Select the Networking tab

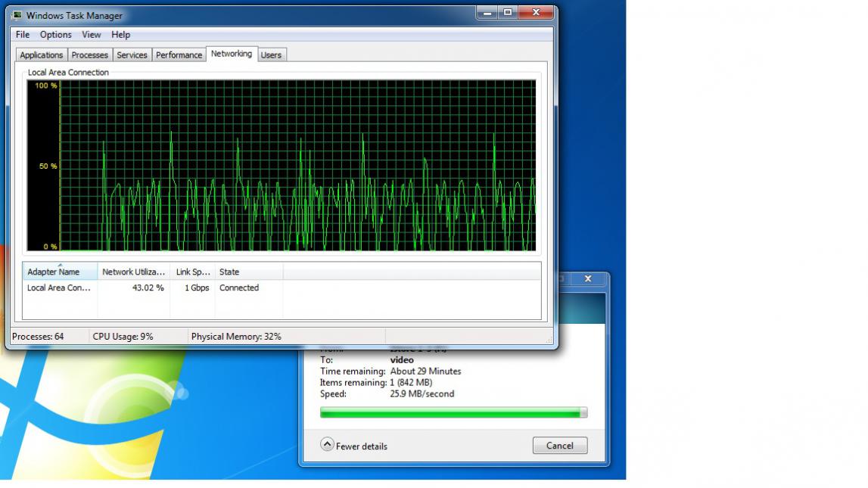(232, 54)
